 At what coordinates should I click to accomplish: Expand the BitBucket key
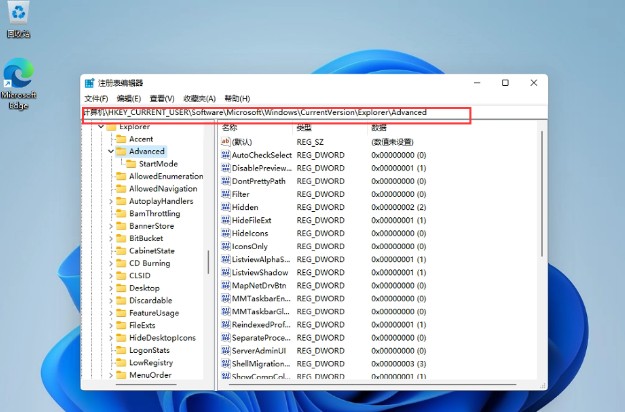point(111,238)
